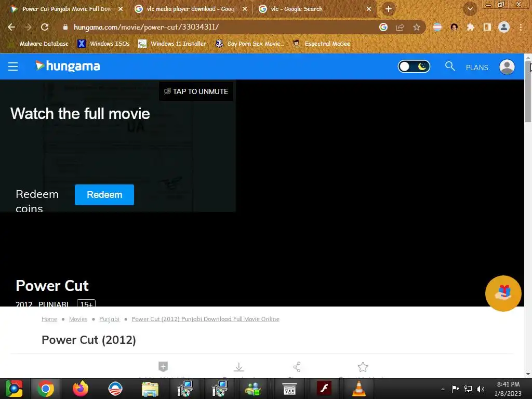Open Windows ISOs bookmark
The image size is (532, 399).
(103, 44)
